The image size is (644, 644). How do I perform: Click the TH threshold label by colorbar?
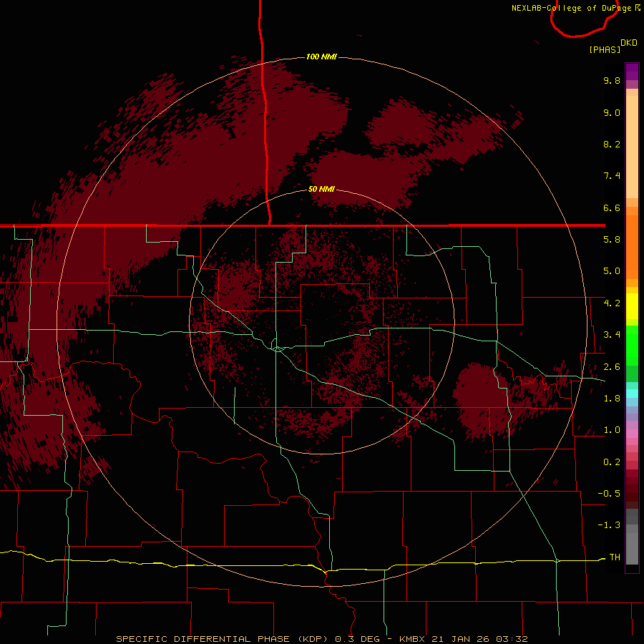(615, 557)
